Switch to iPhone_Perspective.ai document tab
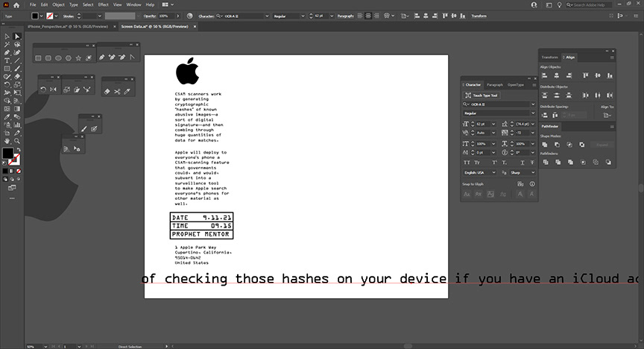 (68, 26)
